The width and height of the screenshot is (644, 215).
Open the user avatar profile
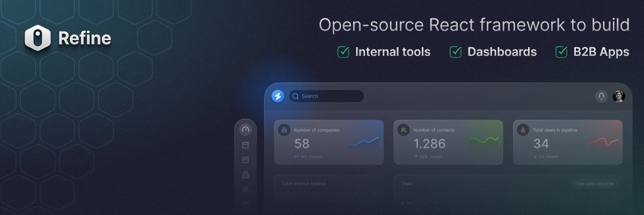click(x=619, y=96)
